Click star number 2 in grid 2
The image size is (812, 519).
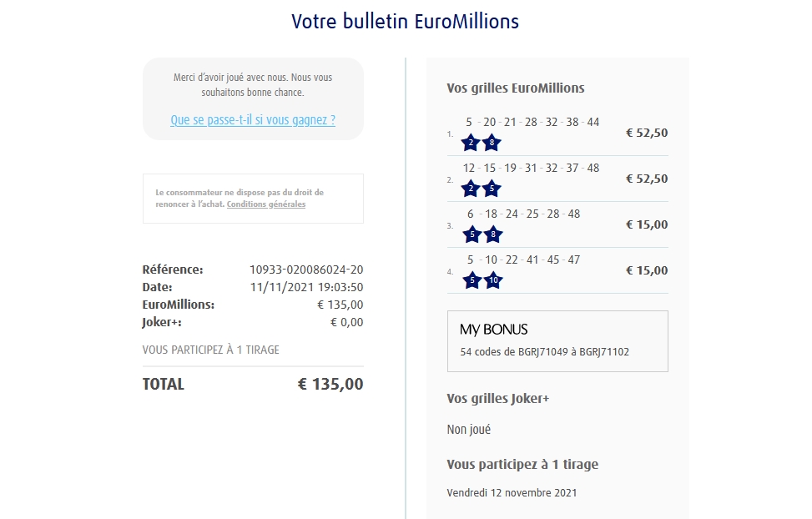tap(472, 189)
